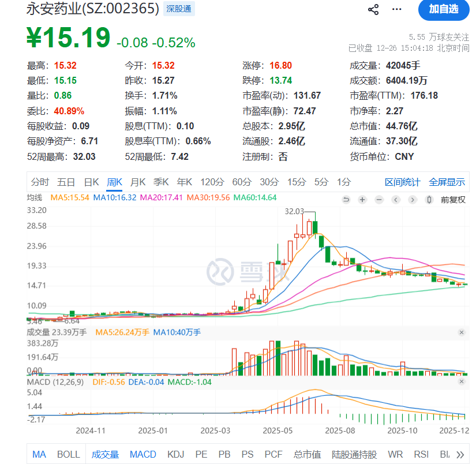This screenshot has height=464, width=476.
Task: Click the mobile phone icon above the chart
Action: [x=428, y=199]
